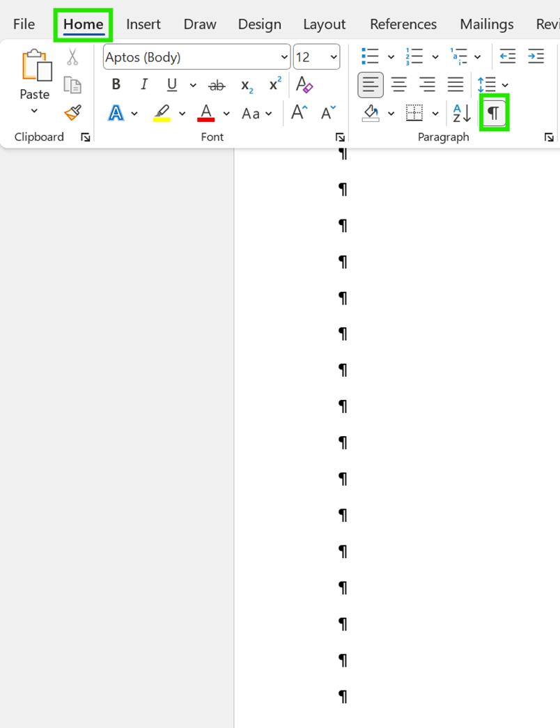Open the font name dropdown
Viewport: 560px width, 728px height.
pos(284,57)
